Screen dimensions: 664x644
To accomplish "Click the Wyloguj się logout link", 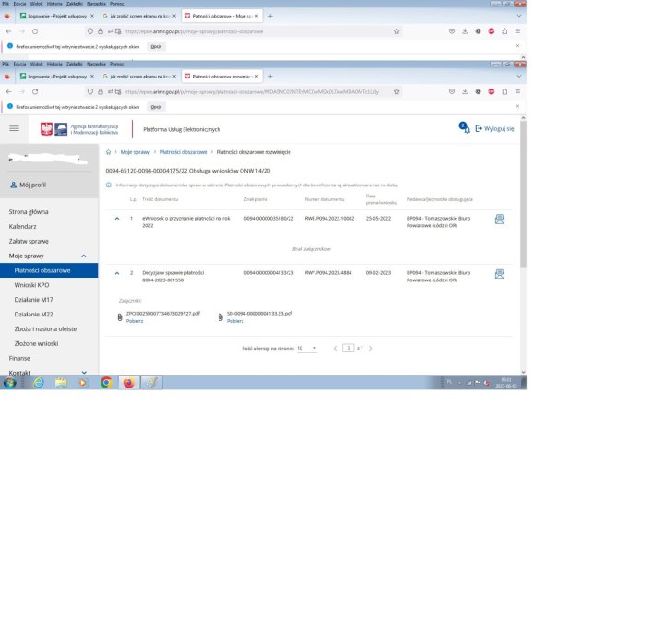I will tap(494, 129).
